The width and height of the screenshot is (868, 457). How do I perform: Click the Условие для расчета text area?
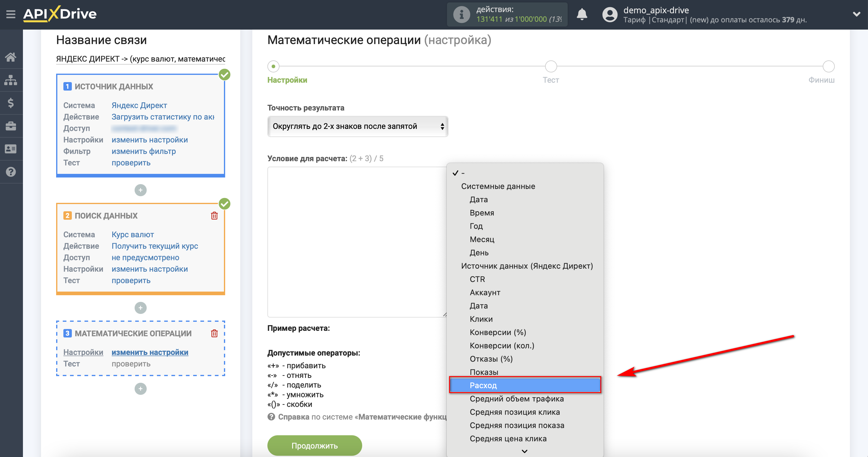pyautogui.click(x=357, y=242)
